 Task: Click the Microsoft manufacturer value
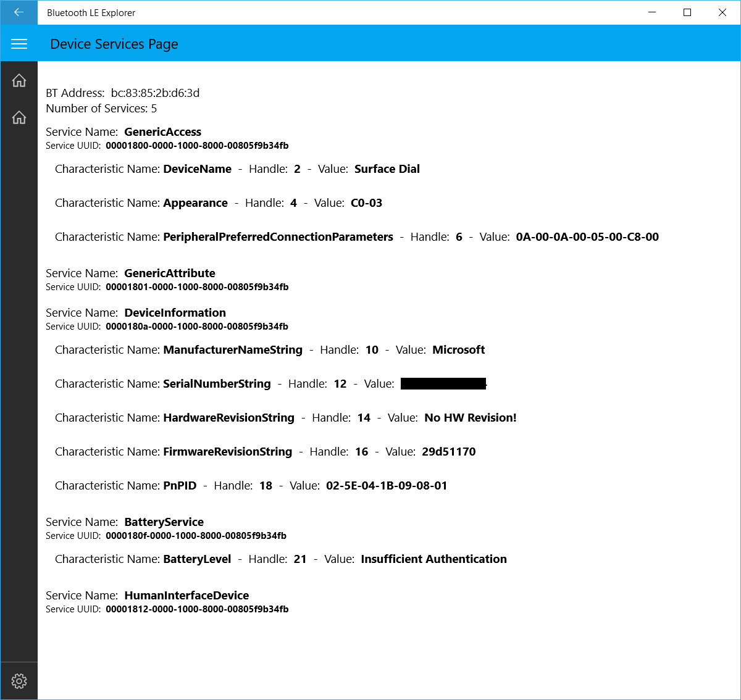(x=459, y=350)
